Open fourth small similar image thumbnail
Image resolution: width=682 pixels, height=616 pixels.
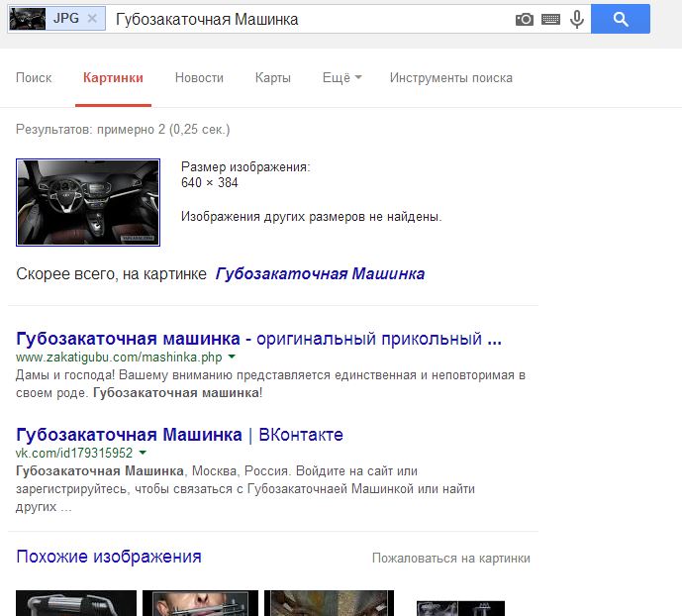pyautogui.click(x=460, y=608)
